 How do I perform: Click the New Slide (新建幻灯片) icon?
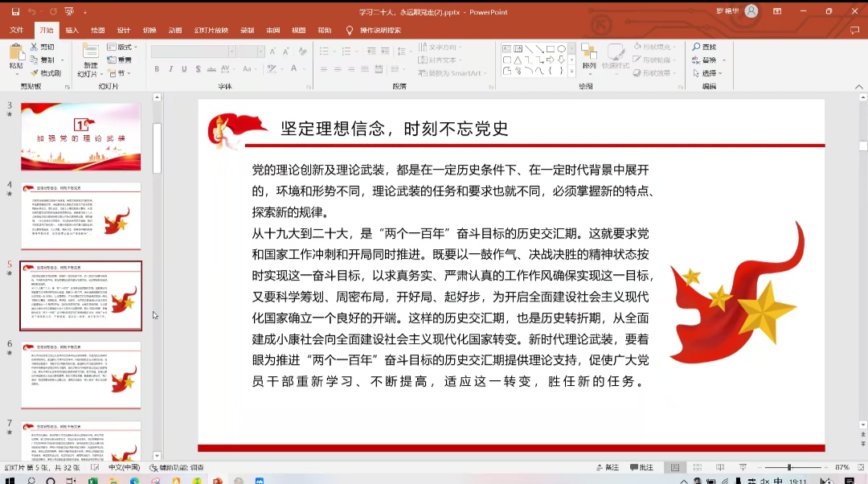[90, 54]
